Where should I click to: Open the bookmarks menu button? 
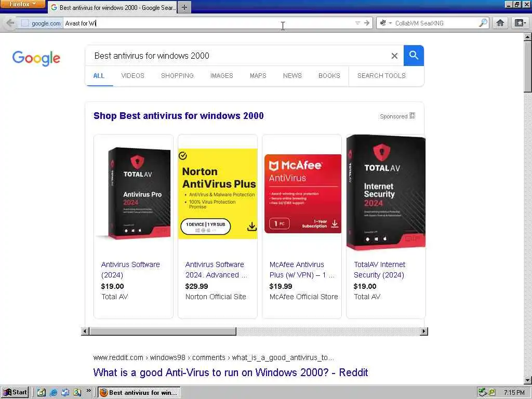coord(520,23)
